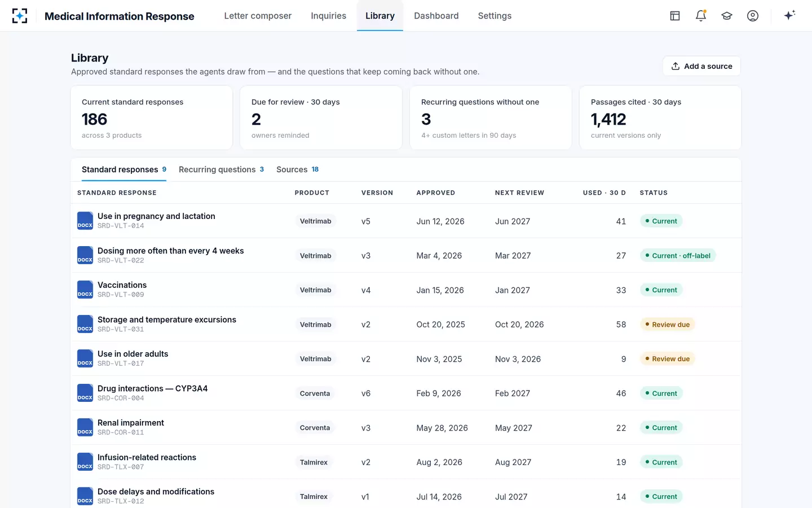Click the Passages cited · 30 days card
The width and height of the screenshot is (812, 508).
click(660, 118)
